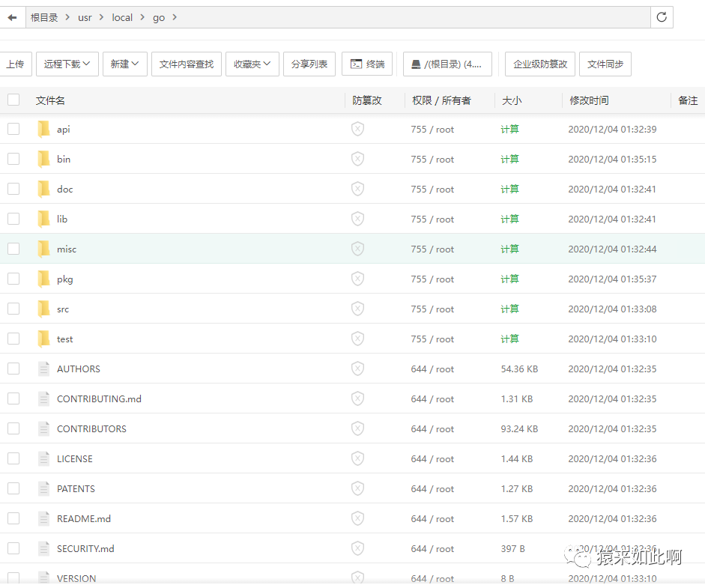Click tamper-proof shield for lib
705x588 pixels.
point(357,219)
